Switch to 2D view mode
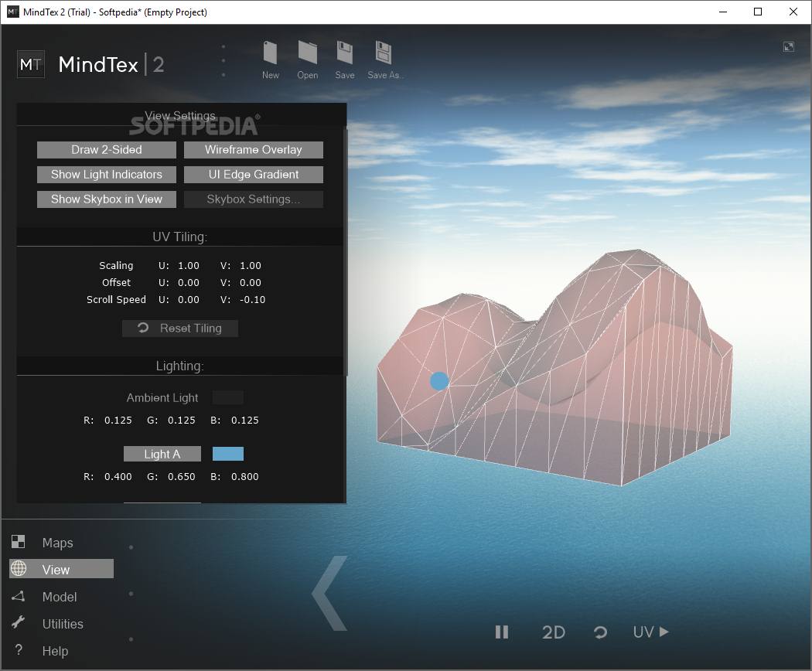 (x=553, y=632)
